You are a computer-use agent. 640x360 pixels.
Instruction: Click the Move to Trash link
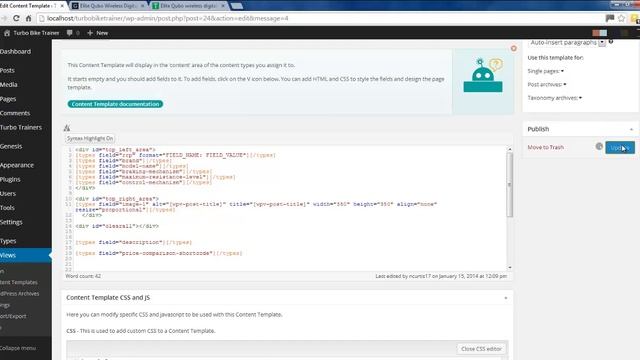545,147
